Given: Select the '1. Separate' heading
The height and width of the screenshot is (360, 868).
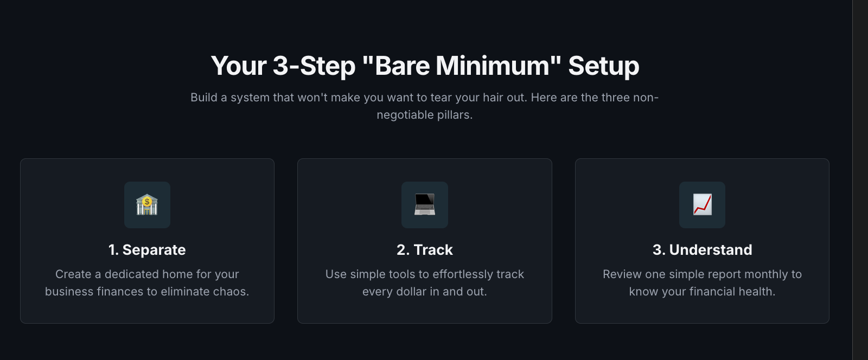Looking at the screenshot, I should tap(147, 250).
